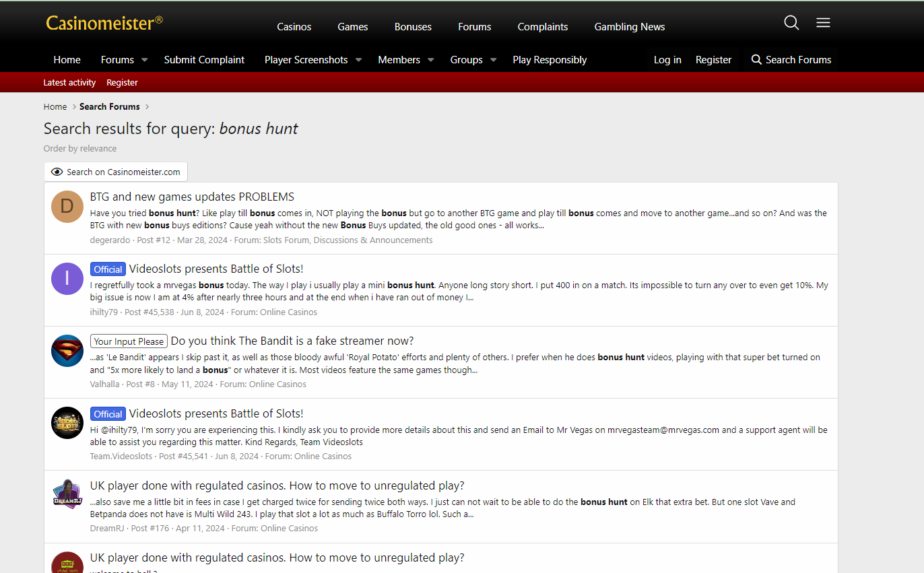The height and width of the screenshot is (573, 924).
Task: Click the Your Input Please label
Action: coord(129,341)
